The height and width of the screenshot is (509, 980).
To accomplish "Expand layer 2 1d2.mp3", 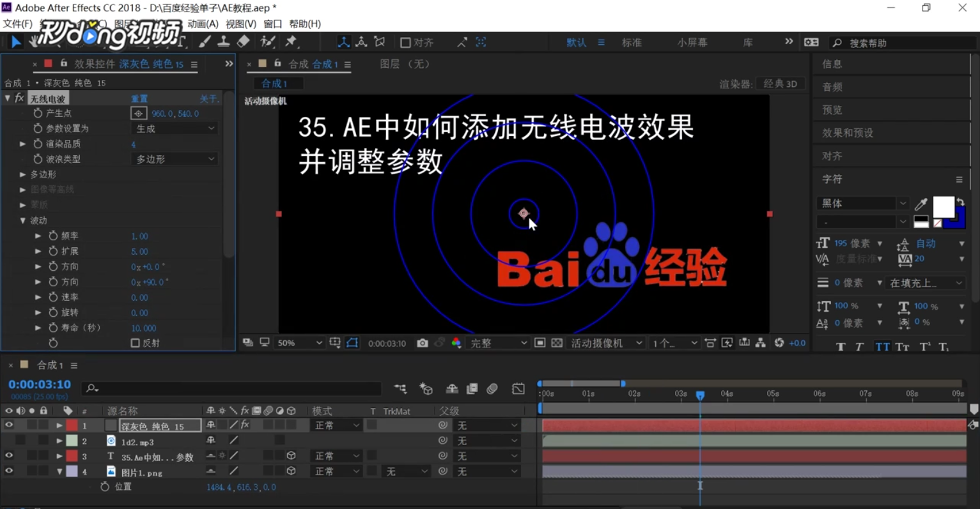I will pos(59,441).
